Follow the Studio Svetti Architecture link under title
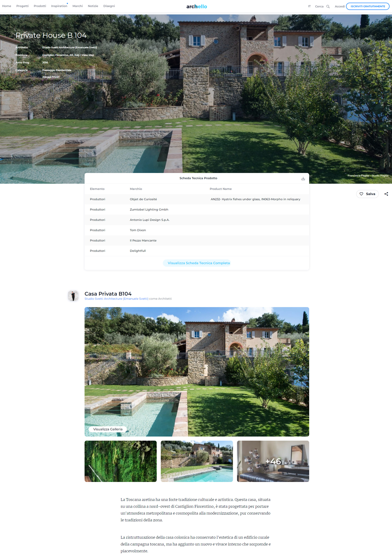392x555 pixels. tap(116, 299)
